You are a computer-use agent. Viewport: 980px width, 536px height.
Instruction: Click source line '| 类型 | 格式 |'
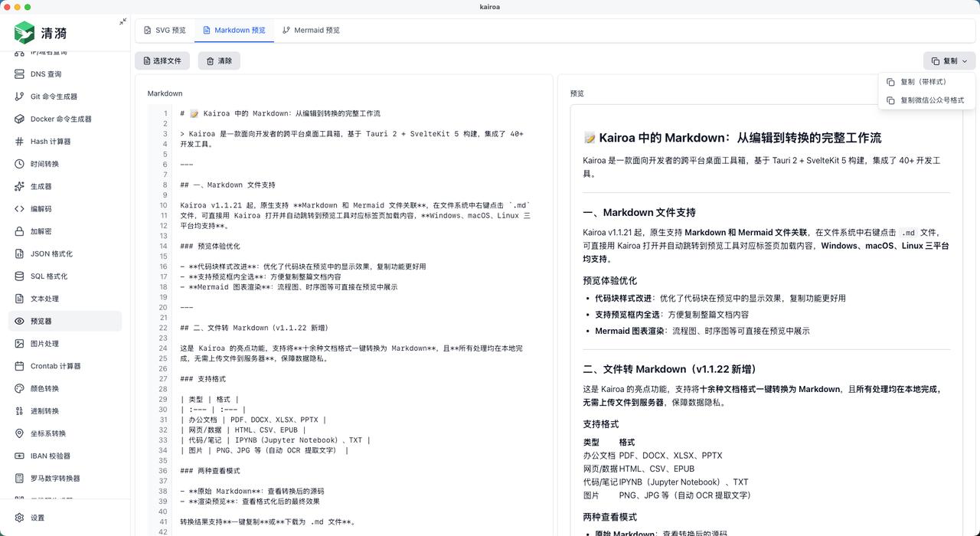[209, 399]
